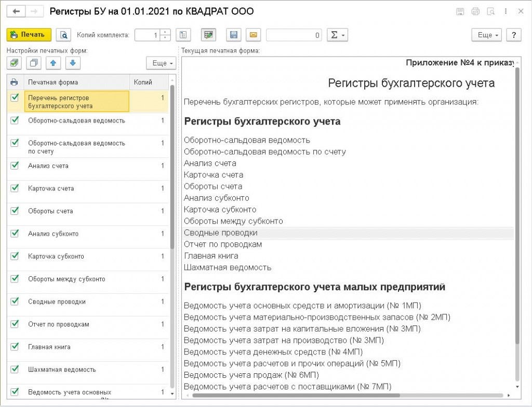532x407 pixels.
Task: Click the save to file diskette icon
Action: pos(234,35)
